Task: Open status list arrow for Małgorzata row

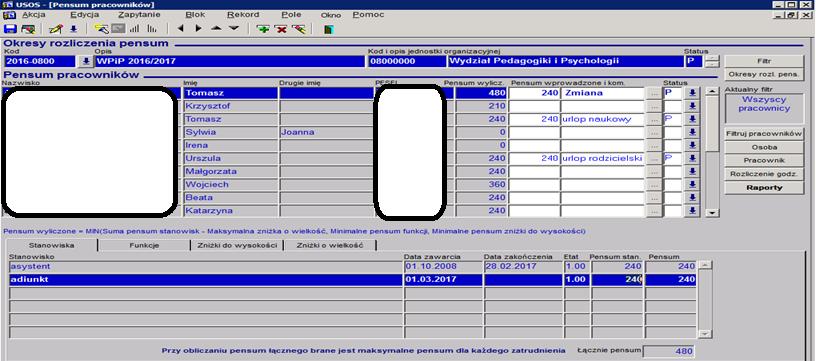Action: [692, 171]
